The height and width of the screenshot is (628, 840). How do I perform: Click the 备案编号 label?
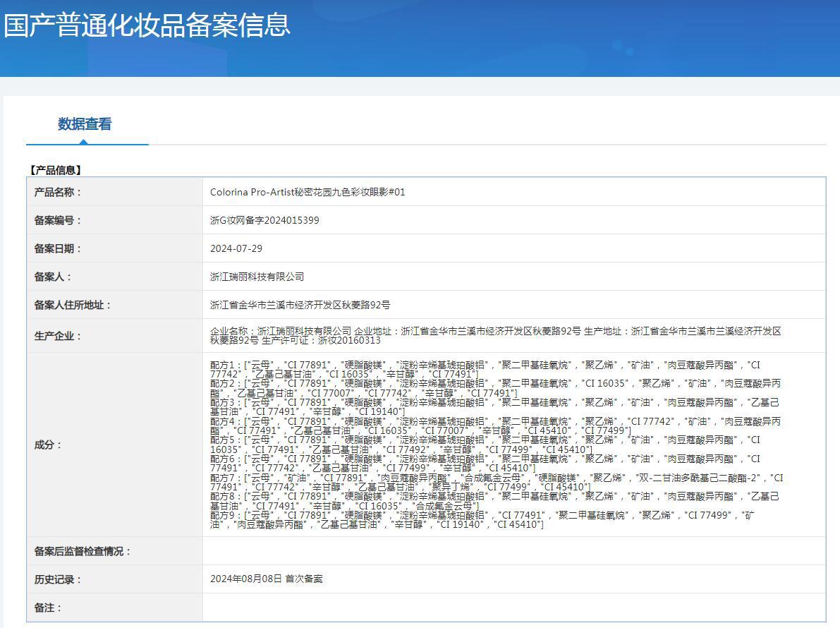[58, 220]
